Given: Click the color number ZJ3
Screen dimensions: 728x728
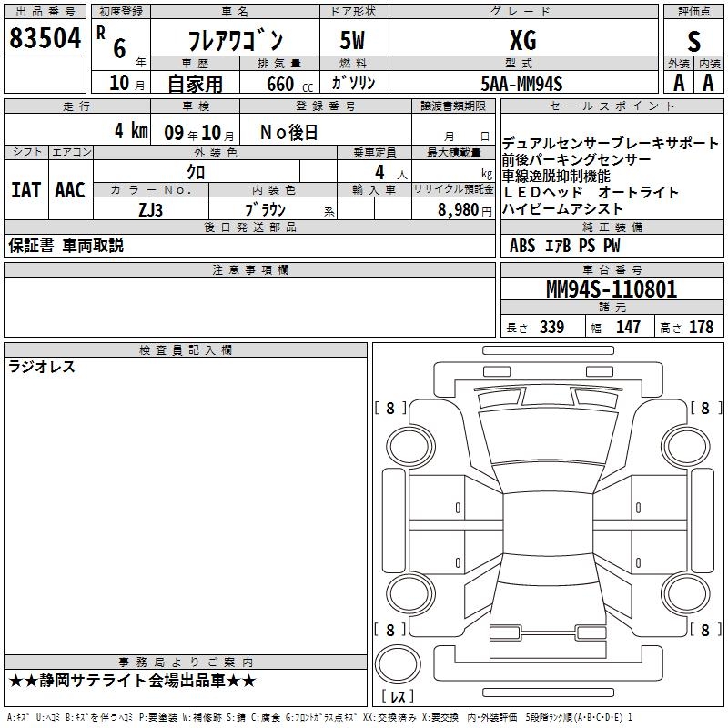Looking at the screenshot, I should coord(150,210).
